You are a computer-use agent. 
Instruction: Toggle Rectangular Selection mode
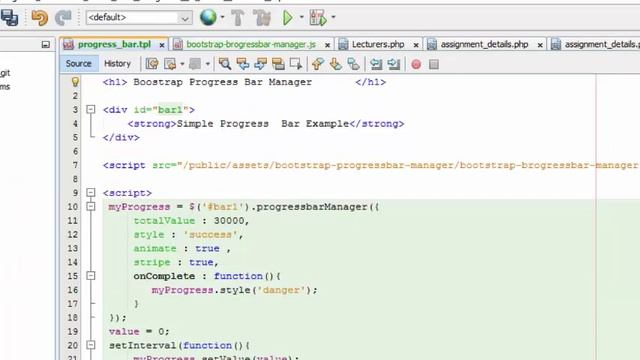pyautogui.click(x=296, y=64)
